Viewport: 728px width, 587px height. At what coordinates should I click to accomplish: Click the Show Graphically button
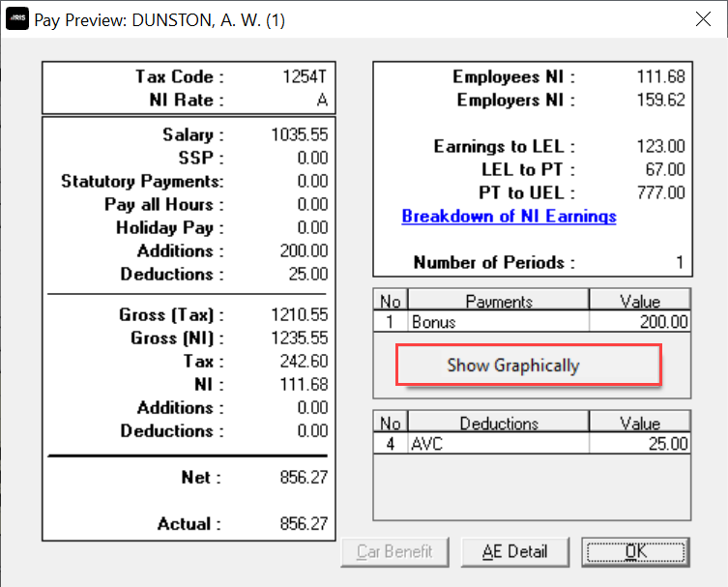(x=529, y=365)
